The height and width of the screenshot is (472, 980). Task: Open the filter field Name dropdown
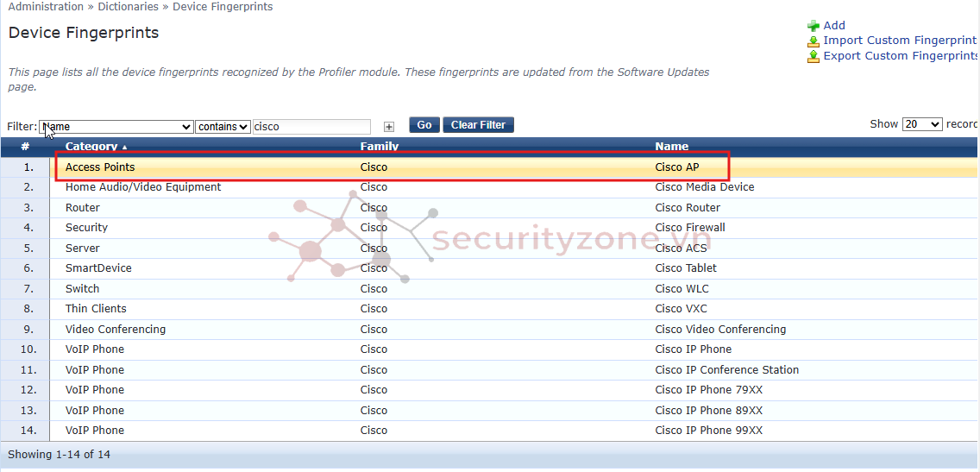pyautogui.click(x=116, y=127)
